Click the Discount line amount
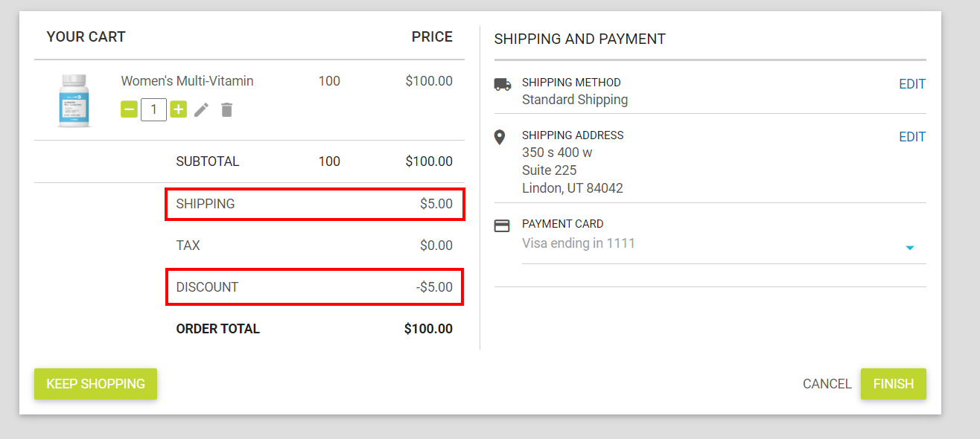This screenshot has height=439, width=980. click(434, 287)
